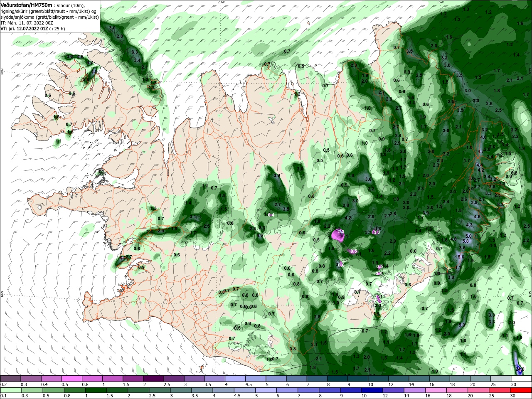Click the 5.8 precipitation value
This screenshot has height=399, width=532.
(465, 241)
